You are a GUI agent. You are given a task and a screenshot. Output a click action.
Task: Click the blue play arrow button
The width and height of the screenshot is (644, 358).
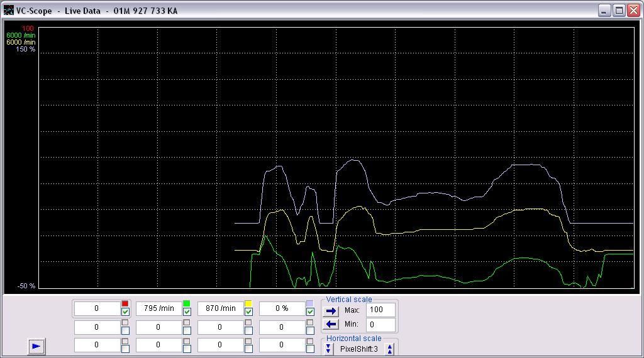click(36, 347)
